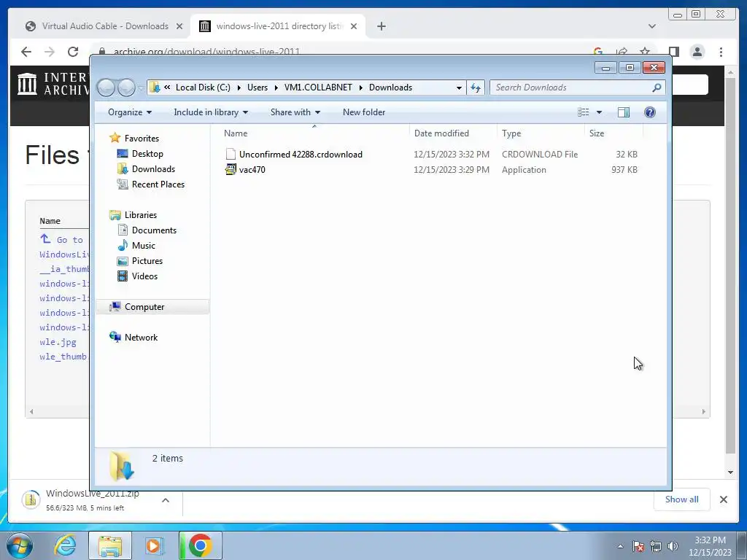
Task: Open Chrome three-dot menu
Action: 721,52
